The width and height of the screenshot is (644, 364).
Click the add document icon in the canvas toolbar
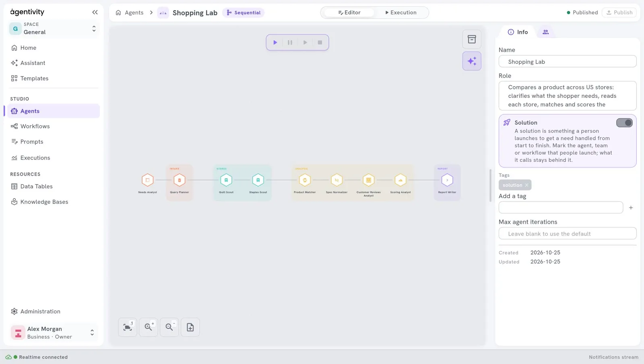click(190, 327)
